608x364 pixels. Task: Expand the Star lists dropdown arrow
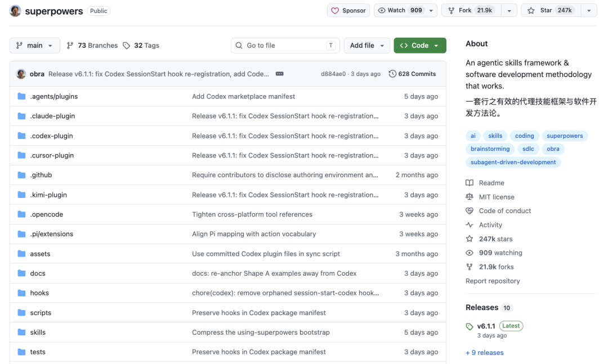(x=589, y=11)
